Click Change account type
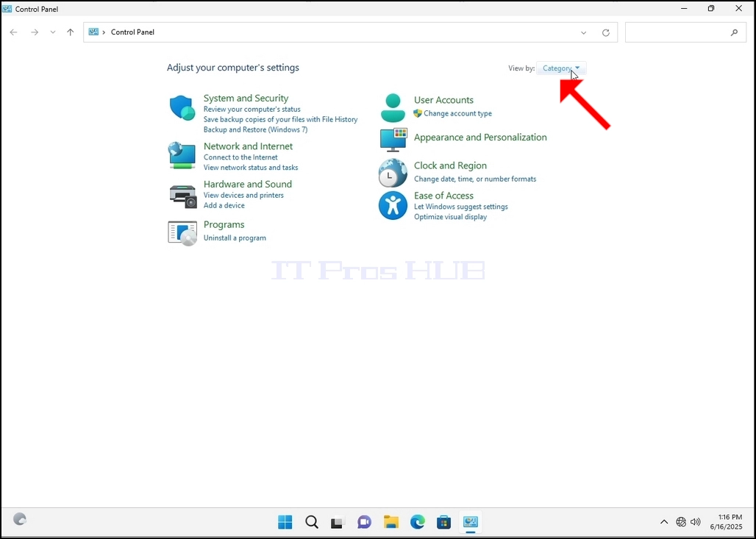Screen dimensions: 756x539 click(457, 113)
